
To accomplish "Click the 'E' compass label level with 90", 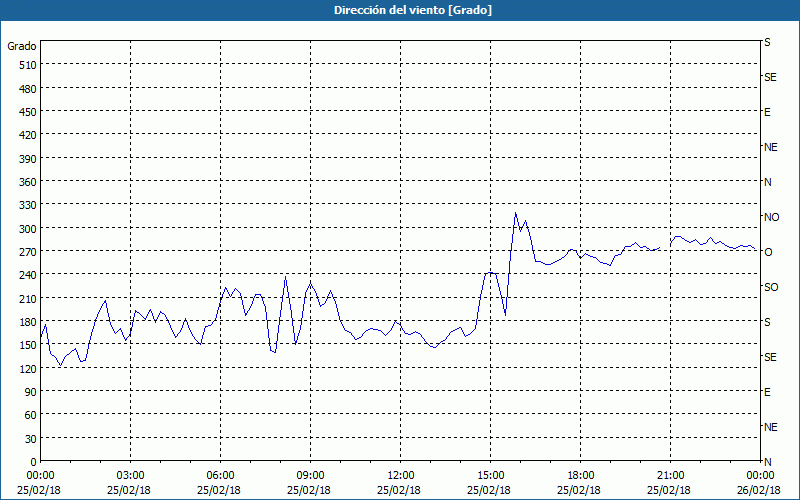I will coord(767,392).
